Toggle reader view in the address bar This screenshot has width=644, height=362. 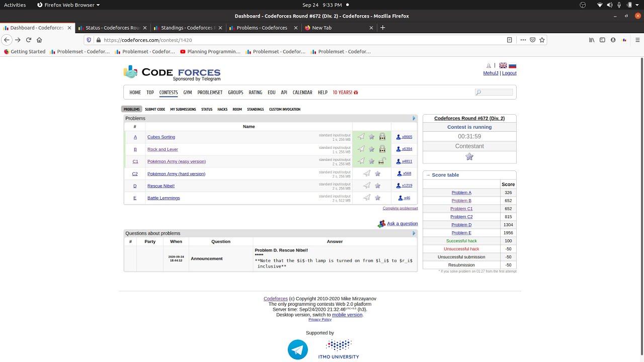coord(509,40)
